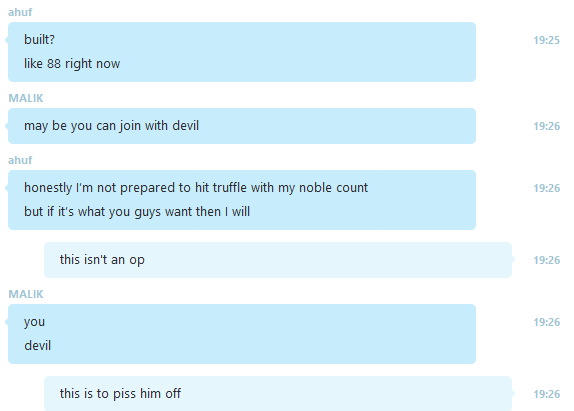Click the 19:25 timestamp
Image resolution: width=574 pixels, height=411 pixels.
pos(546,40)
